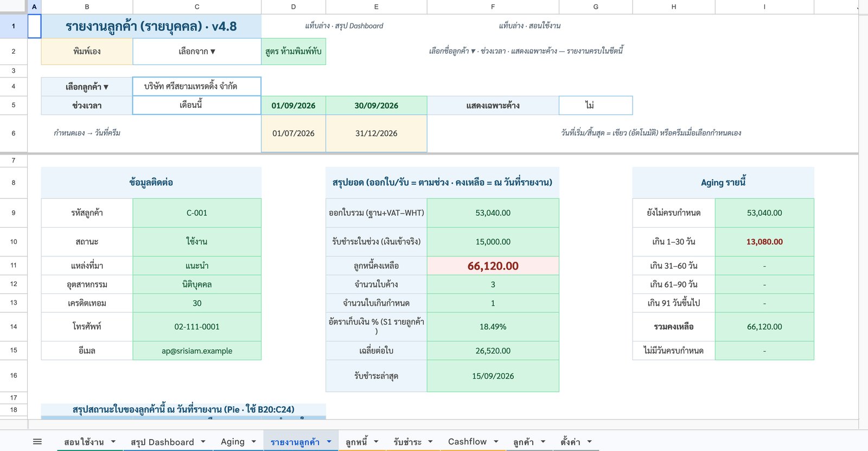Switch to the ลูกค้า sheet tab
Image resolution: width=868 pixels, height=451 pixels.
coord(524,442)
